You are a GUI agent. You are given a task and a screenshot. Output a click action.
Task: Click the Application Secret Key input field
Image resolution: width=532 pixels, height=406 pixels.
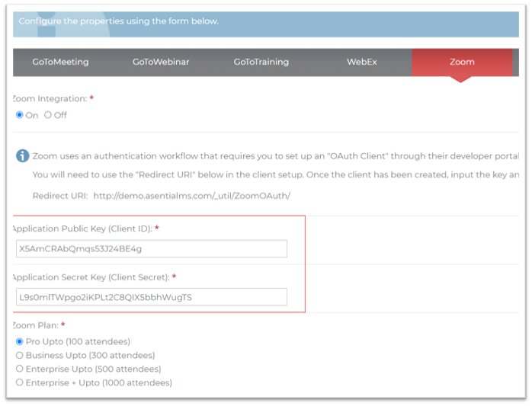[152, 297]
